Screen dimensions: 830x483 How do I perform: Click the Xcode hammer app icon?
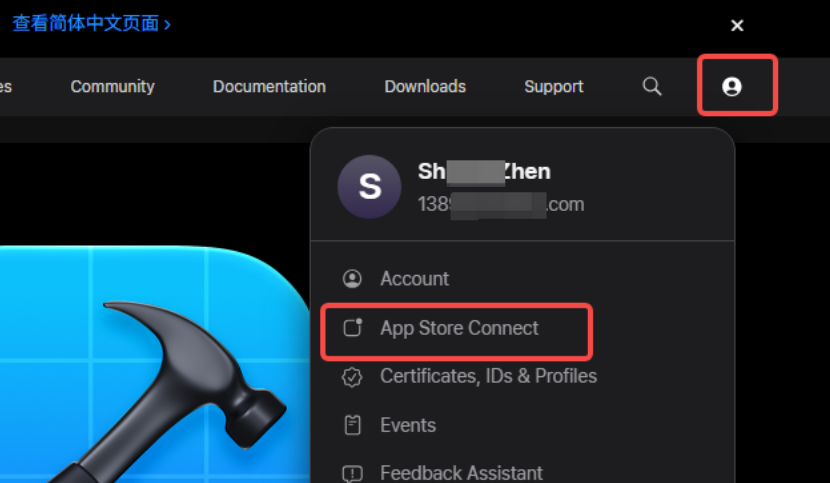[155, 364]
